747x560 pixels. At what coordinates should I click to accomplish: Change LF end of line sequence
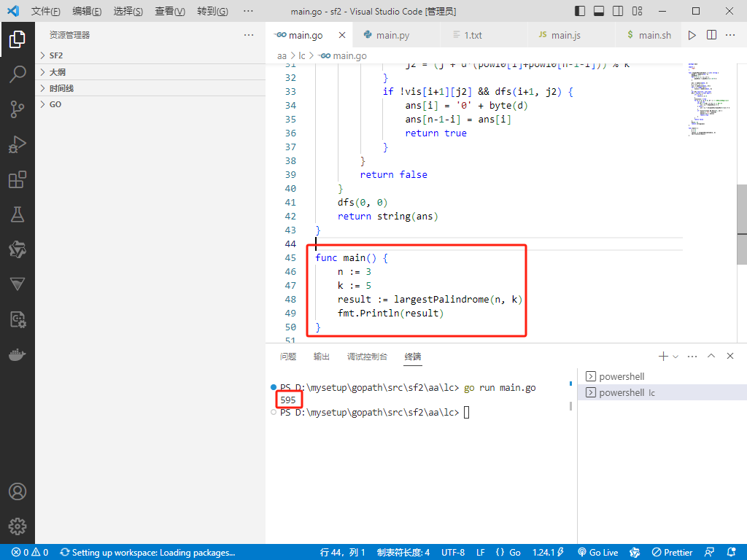click(481, 553)
